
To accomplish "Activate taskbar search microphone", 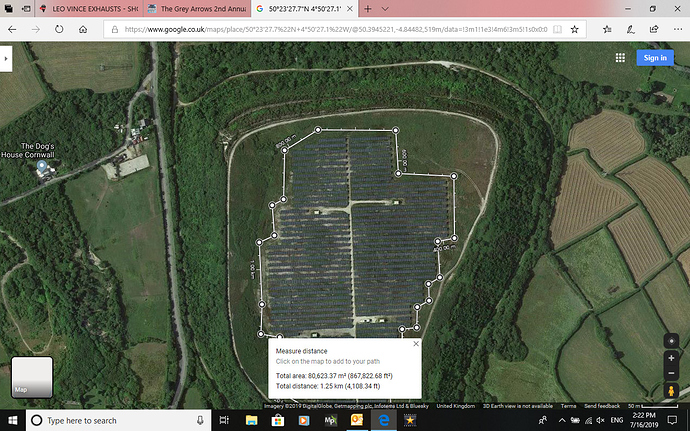I will pos(200,420).
